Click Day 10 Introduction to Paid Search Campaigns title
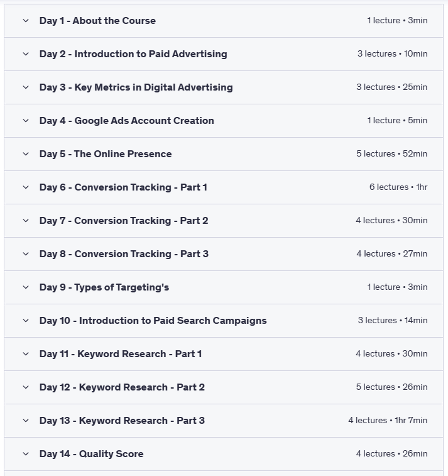Viewport: 448px width, 476px height. pyautogui.click(x=153, y=321)
